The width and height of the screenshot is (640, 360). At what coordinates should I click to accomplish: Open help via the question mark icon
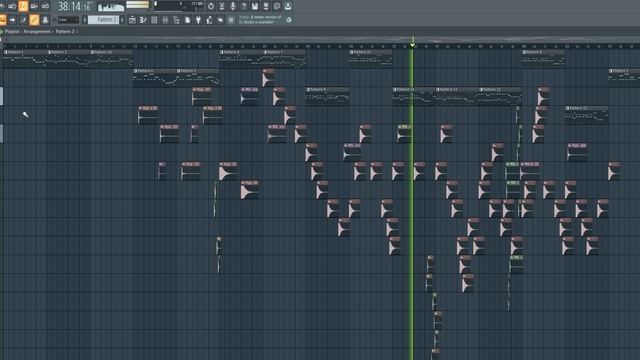click(244, 6)
